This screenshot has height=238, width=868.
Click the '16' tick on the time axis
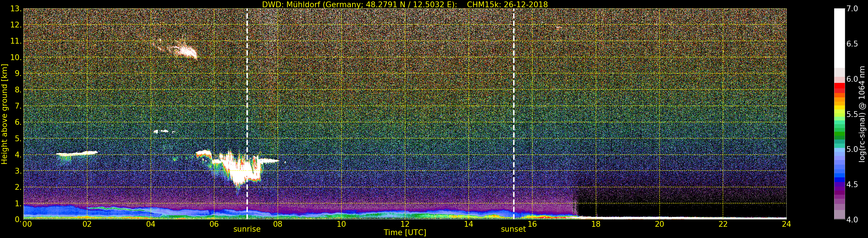(x=532, y=224)
